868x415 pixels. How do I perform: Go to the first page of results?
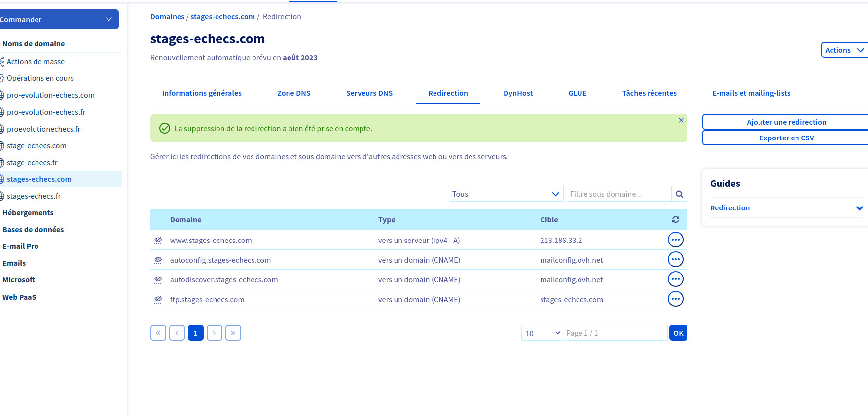click(x=158, y=333)
